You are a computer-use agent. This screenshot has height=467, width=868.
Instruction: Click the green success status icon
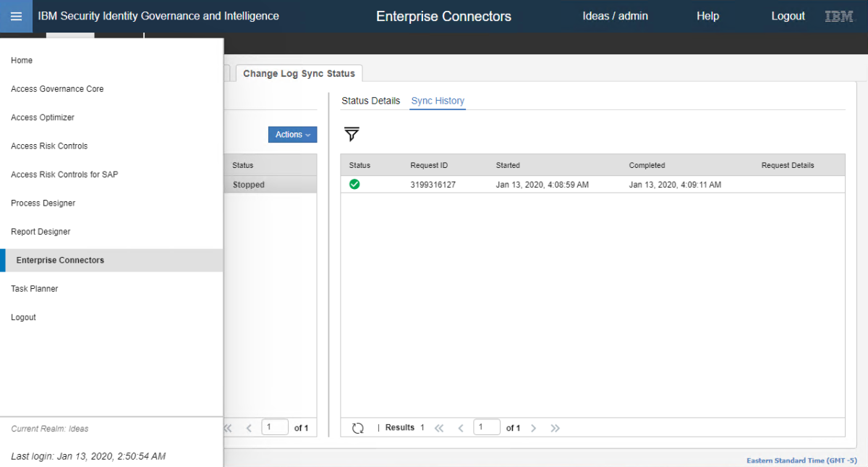tap(354, 185)
